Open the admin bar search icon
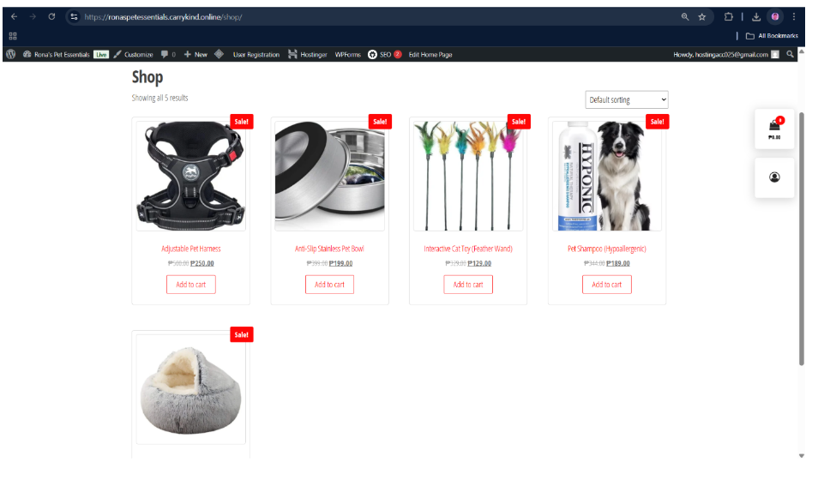The height and width of the screenshot is (504, 818). pyautogui.click(x=790, y=54)
